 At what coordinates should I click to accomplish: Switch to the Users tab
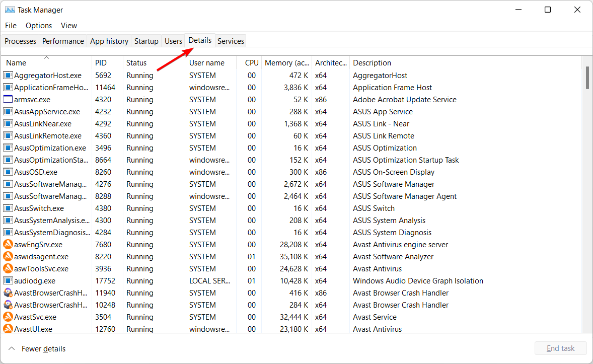173,41
